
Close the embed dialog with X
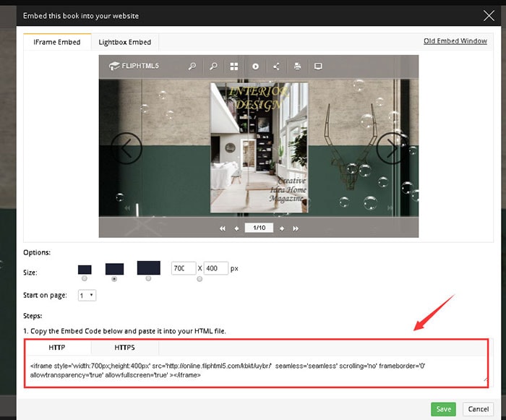pos(489,15)
